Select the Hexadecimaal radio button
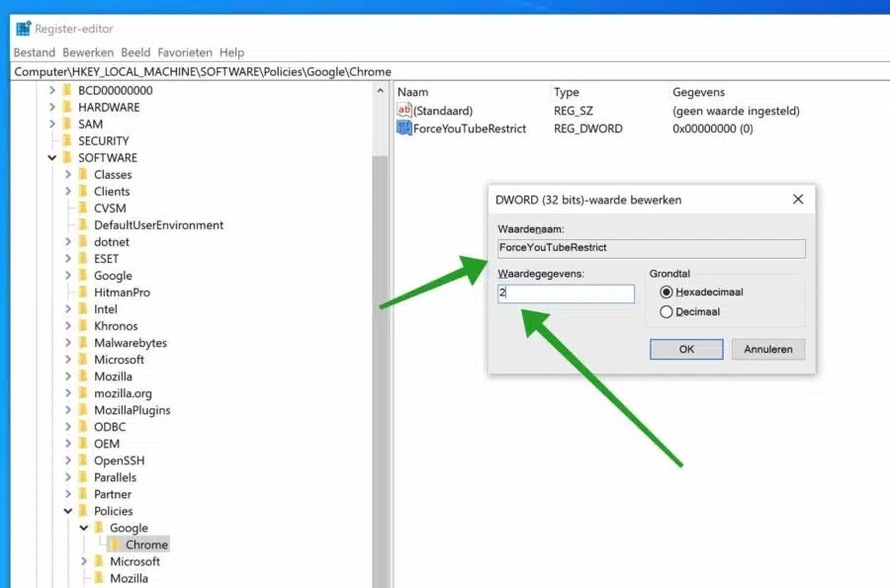The width and height of the screenshot is (890, 588). pyautogui.click(x=667, y=292)
